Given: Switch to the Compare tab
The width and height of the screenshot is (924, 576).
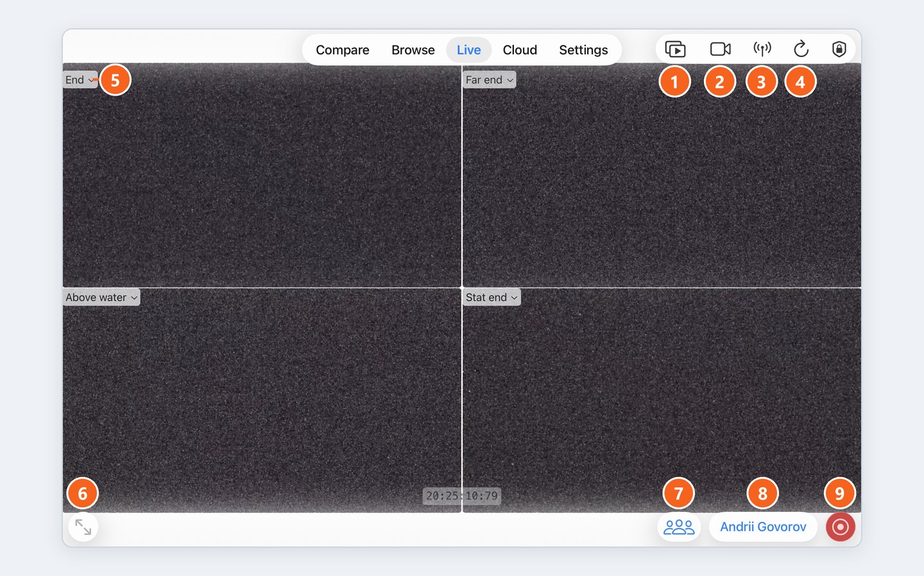Looking at the screenshot, I should coord(343,50).
